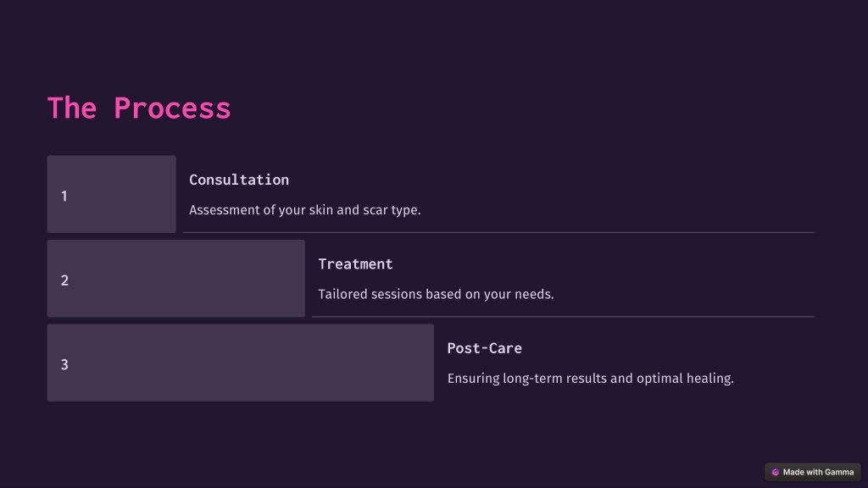Select the step 3 numbered box
The image size is (868, 488).
(240, 363)
